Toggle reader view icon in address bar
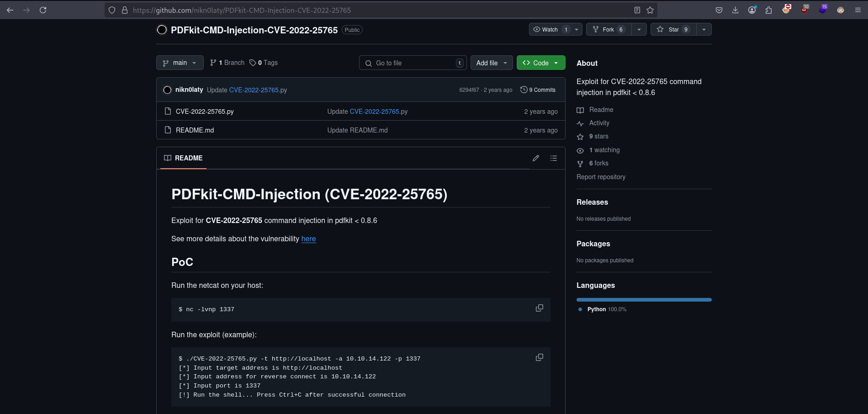 tap(637, 10)
